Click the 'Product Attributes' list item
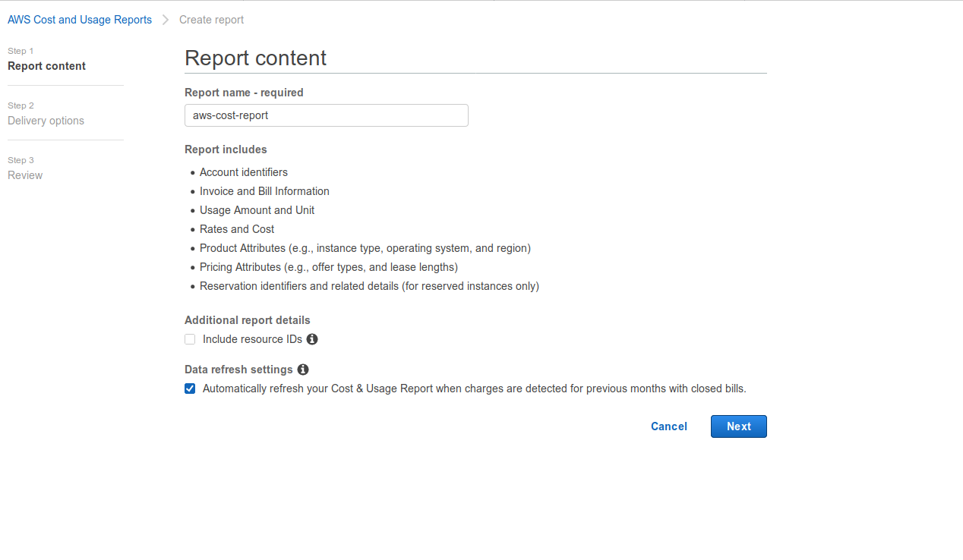Screen dimensions: 963x560 [365, 248]
